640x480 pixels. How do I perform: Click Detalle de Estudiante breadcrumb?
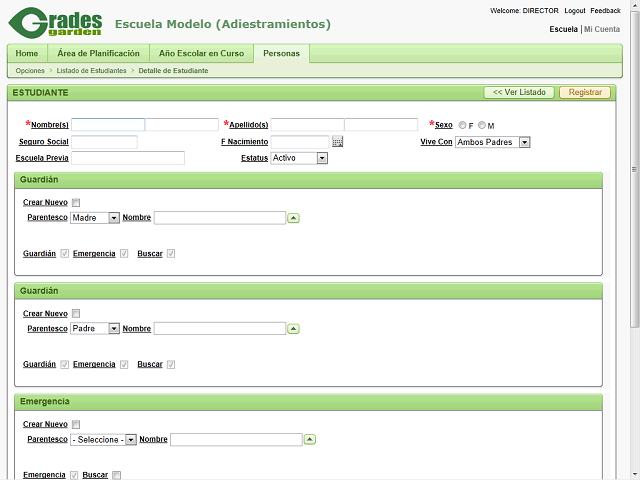(173, 71)
